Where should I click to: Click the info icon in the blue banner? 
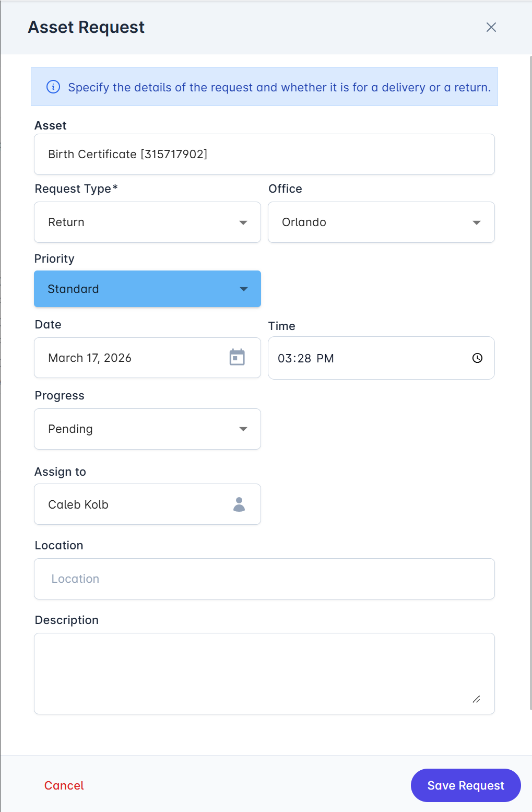pos(53,87)
